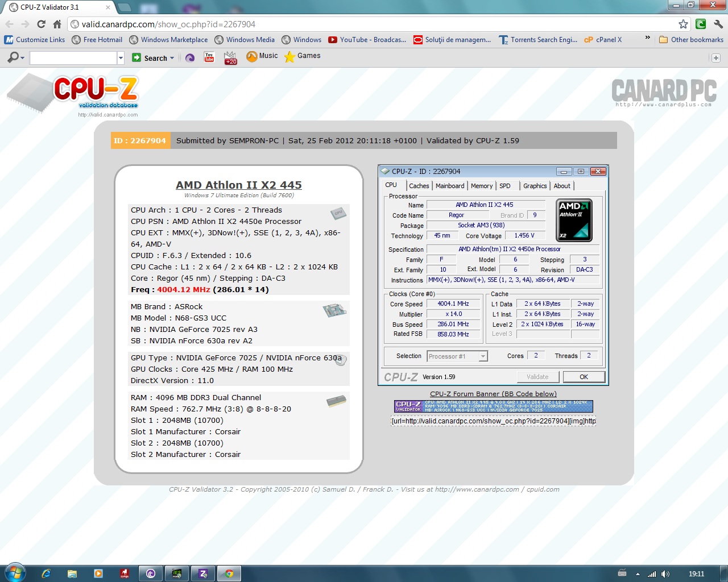
Task: Open the Windows Marketplace bookmark
Action: (x=168, y=40)
